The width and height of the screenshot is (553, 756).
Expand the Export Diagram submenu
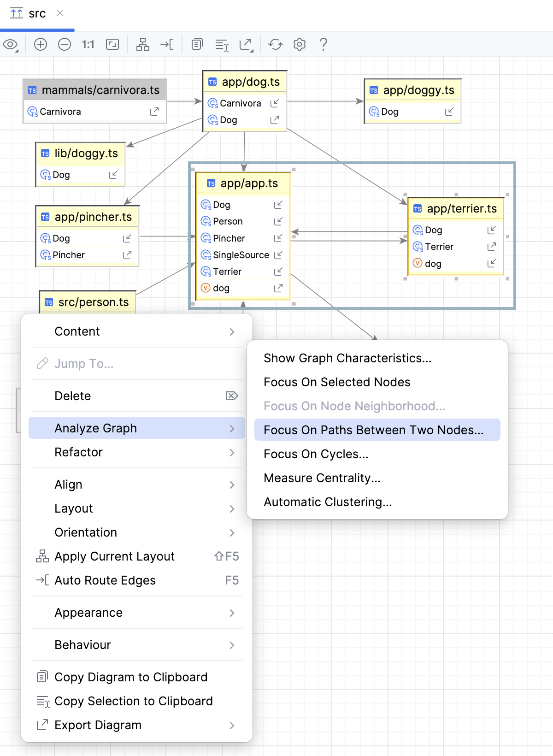137,725
